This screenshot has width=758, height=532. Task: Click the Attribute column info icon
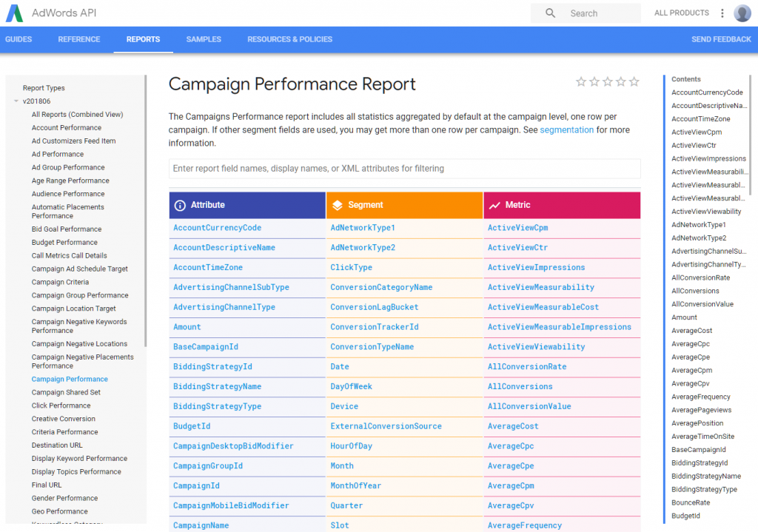pos(180,206)
